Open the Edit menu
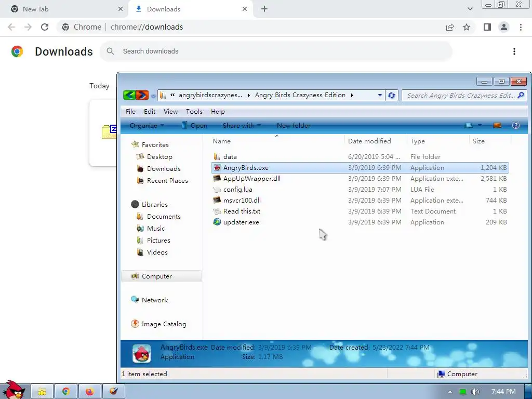This screenshot has width=532, height=399. (150, 112)
